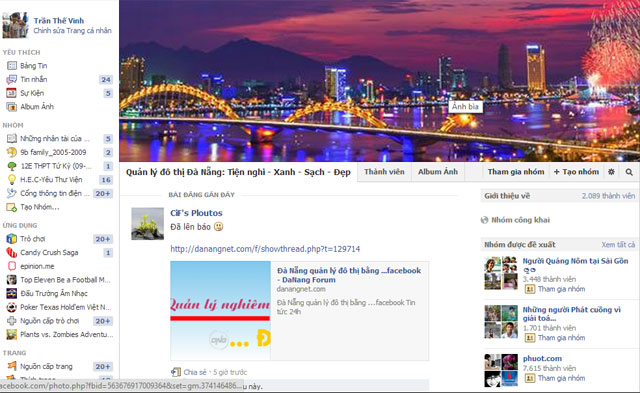Open the Sự Kiện calendar icon

point(12,93)
